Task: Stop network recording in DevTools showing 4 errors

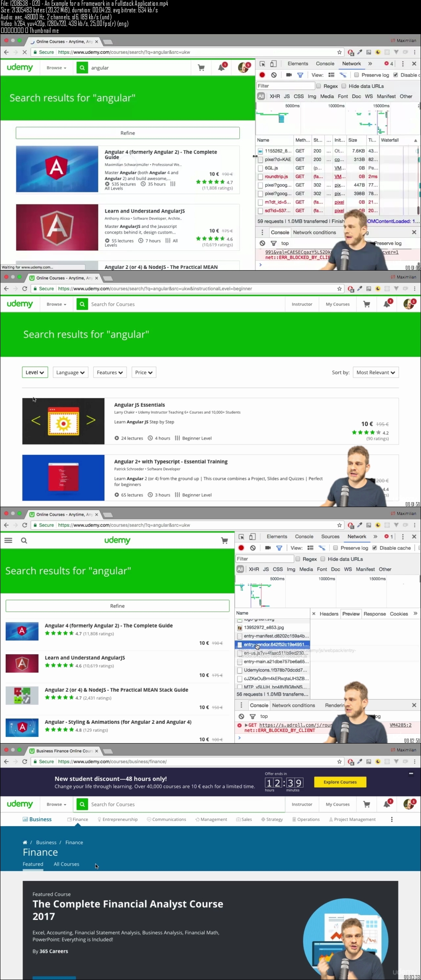Action: [x=262, y=75]
